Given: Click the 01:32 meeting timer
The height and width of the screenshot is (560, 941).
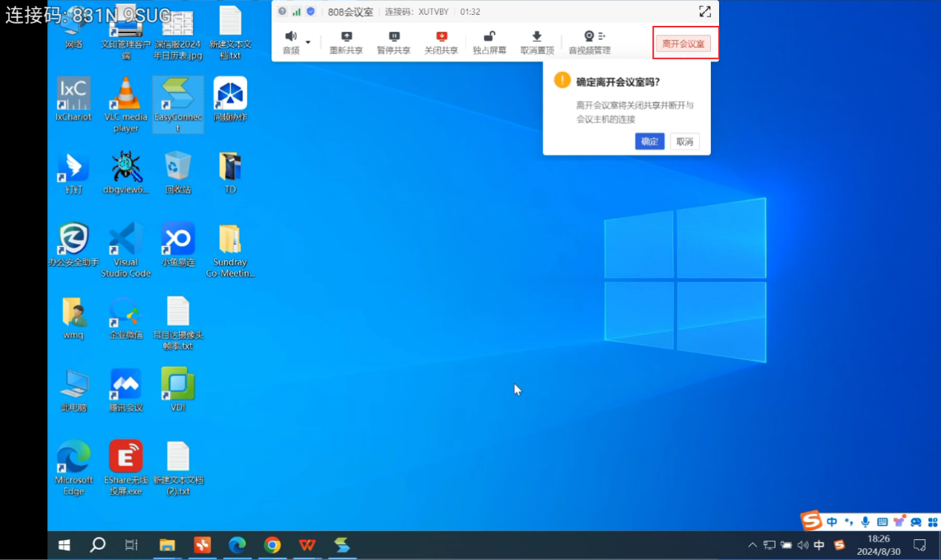Looking at the screenshot, I should coord(470,12).
